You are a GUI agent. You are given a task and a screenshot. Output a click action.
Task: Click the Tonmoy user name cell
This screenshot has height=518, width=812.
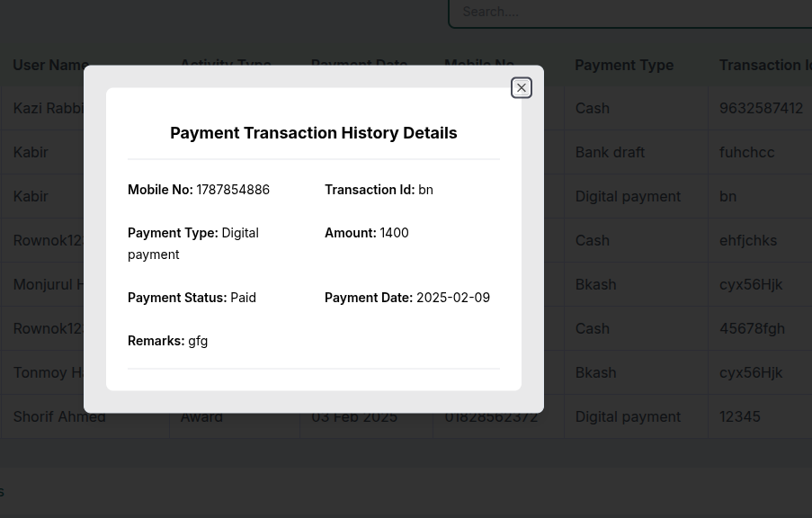pos(49,372)
